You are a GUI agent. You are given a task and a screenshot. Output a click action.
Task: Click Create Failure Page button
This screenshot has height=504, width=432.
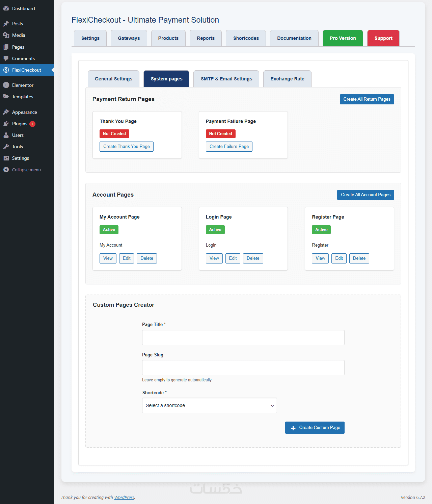229,147
